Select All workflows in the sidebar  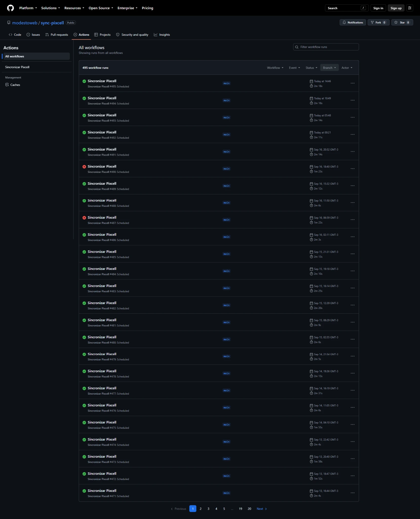[x=37, y=56]
